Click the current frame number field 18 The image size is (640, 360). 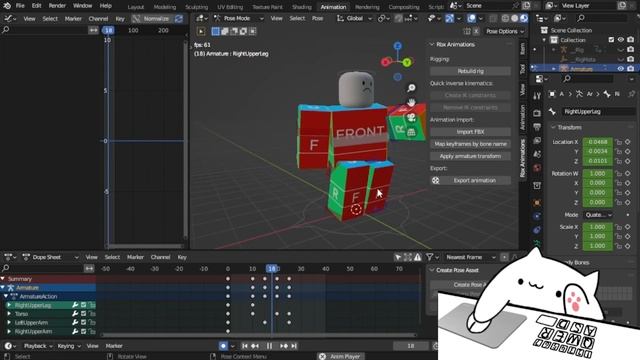[411, 346]
